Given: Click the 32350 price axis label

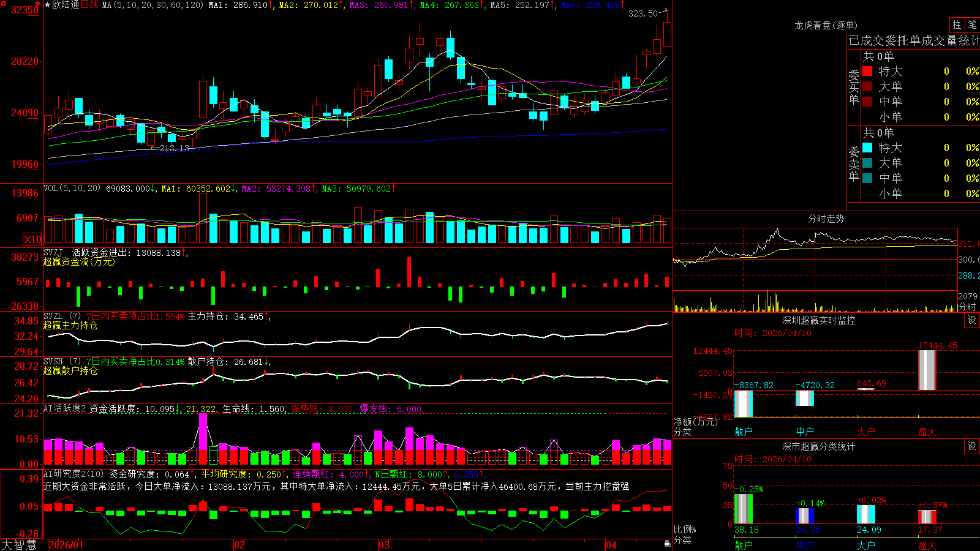Looking at the screenshot, I should pos(24,10).
